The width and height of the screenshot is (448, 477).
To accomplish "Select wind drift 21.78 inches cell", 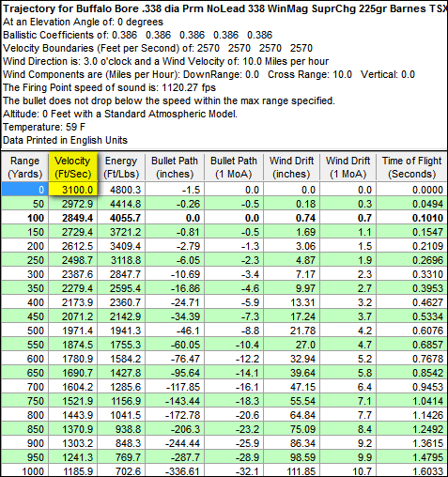I will point(291,331).
